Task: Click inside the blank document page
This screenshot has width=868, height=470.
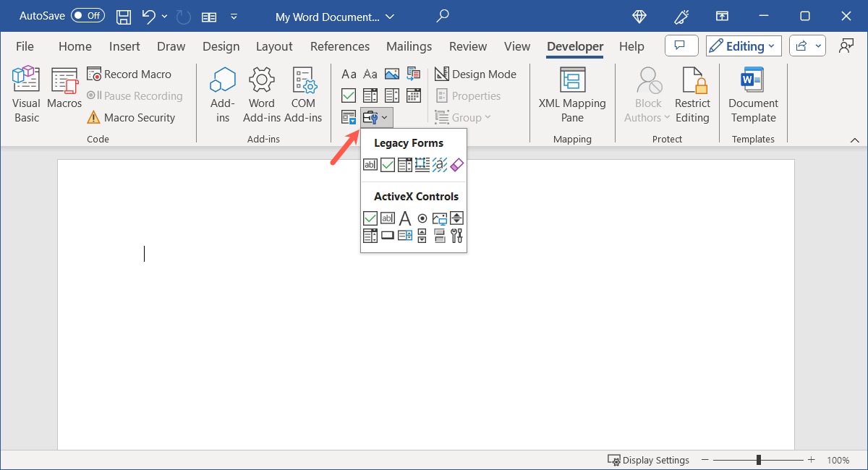Action: coord(289,325)
